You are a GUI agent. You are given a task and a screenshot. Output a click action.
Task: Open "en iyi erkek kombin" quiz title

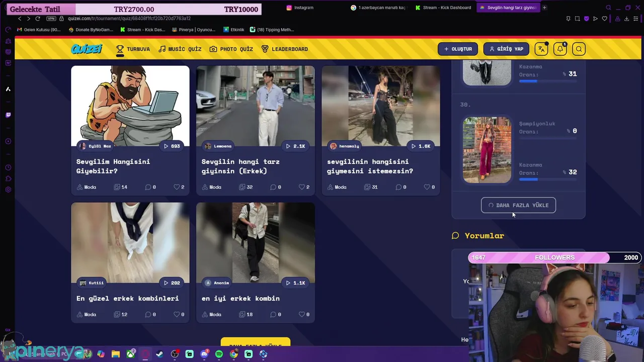[240, 298]
